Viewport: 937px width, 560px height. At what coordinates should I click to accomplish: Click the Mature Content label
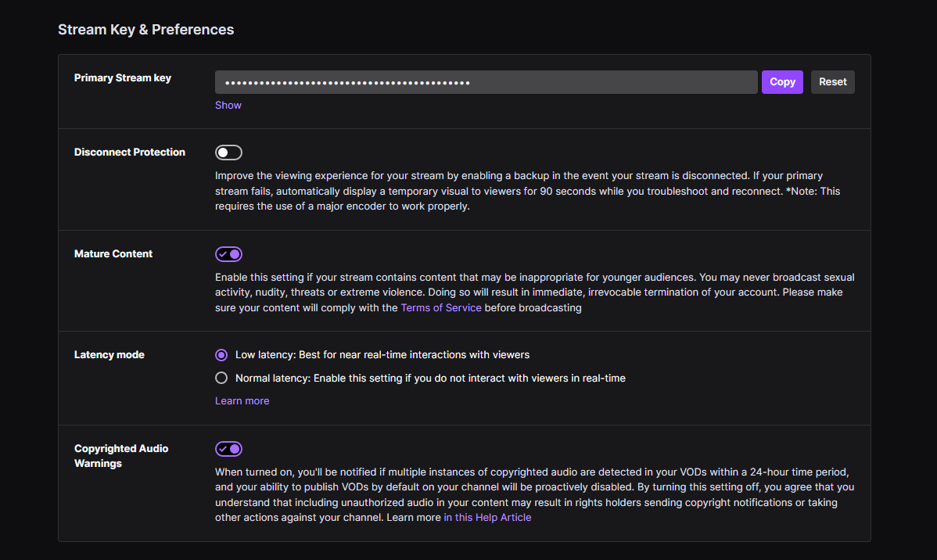(113, 254)
